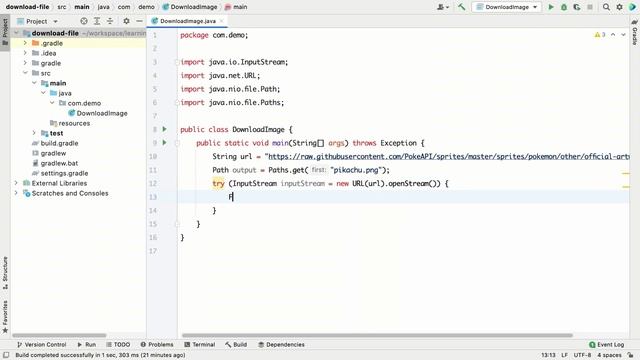640x360 pixels.
Task: Open the Project tool window stripe
Action: (5, 33)
